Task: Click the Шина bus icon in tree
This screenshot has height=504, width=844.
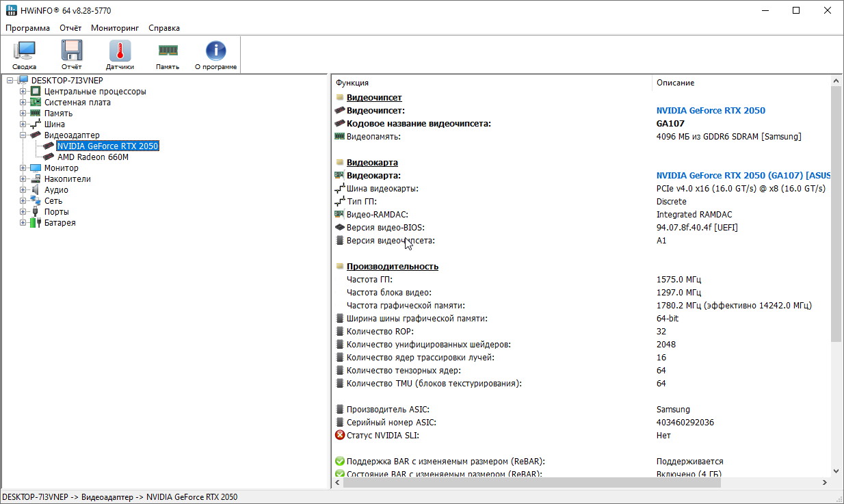Action: tap(36, 124)
